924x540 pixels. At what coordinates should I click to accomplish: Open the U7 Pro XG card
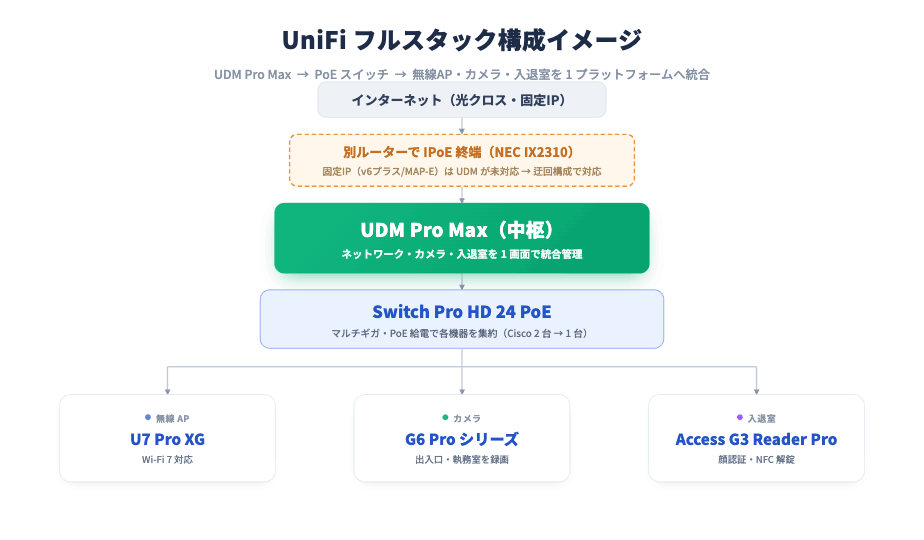pyautogui.click(x=167, y=438)
